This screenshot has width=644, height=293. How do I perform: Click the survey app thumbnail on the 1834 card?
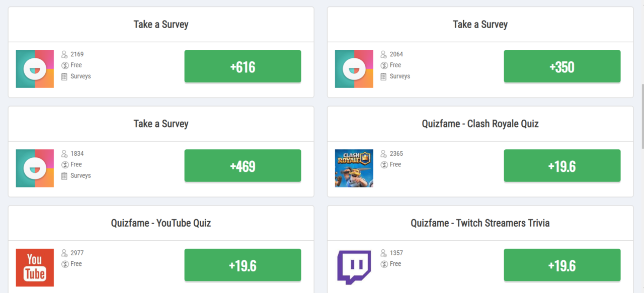coord(35,168)
